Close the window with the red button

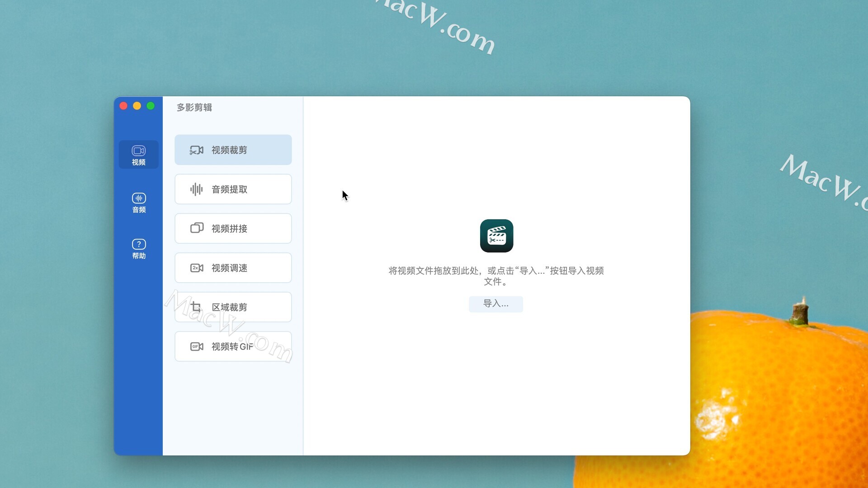coord(123,106)
